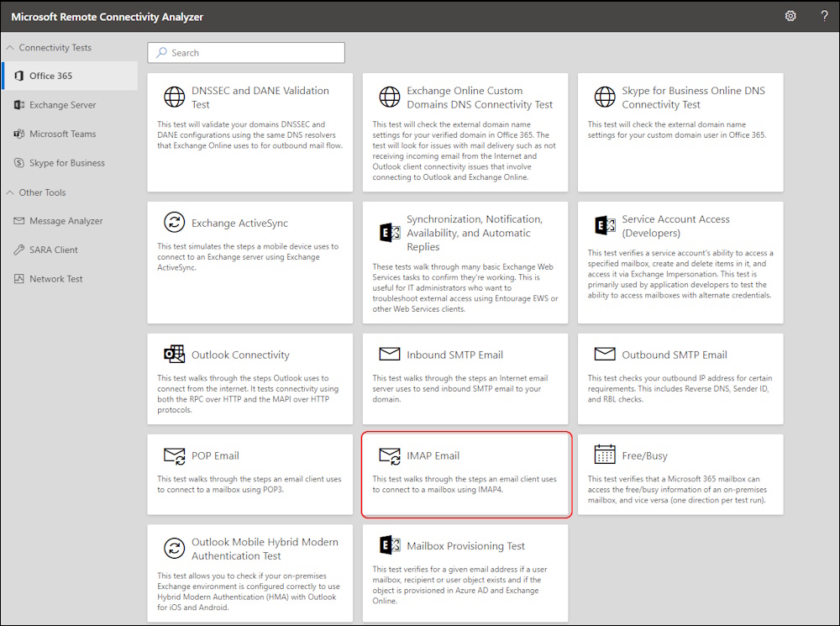The width and height of the screenshot is (840, 626).
Task: Select Skype for Business in the sidebar
Action: click(x=70, y=162)
